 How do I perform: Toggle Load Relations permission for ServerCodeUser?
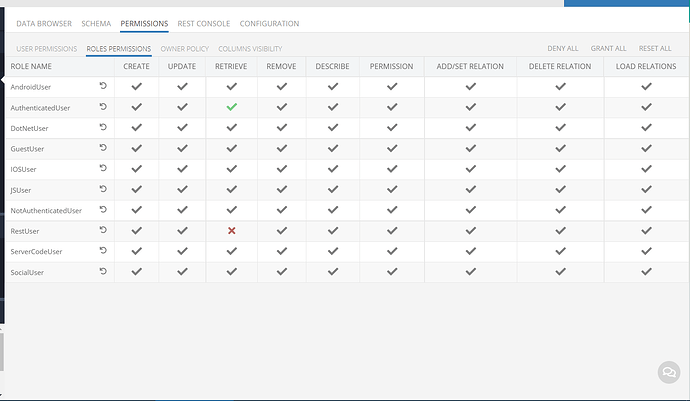click(x=646, y=251)
